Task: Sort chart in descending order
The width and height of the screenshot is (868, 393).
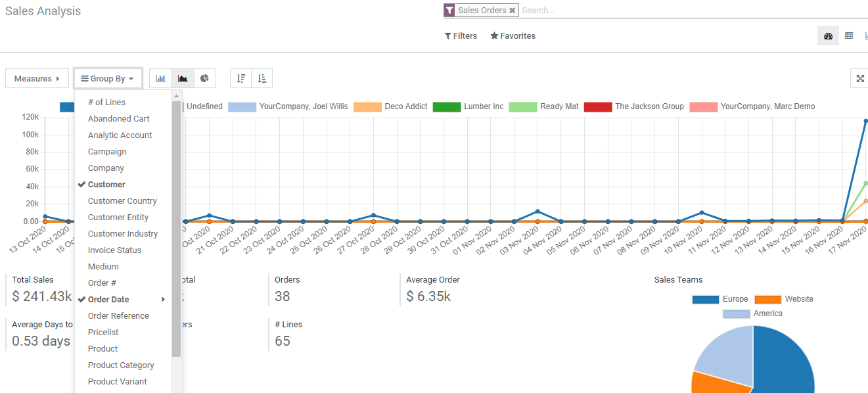Action: pyautogui.click(x=241, y=78)
